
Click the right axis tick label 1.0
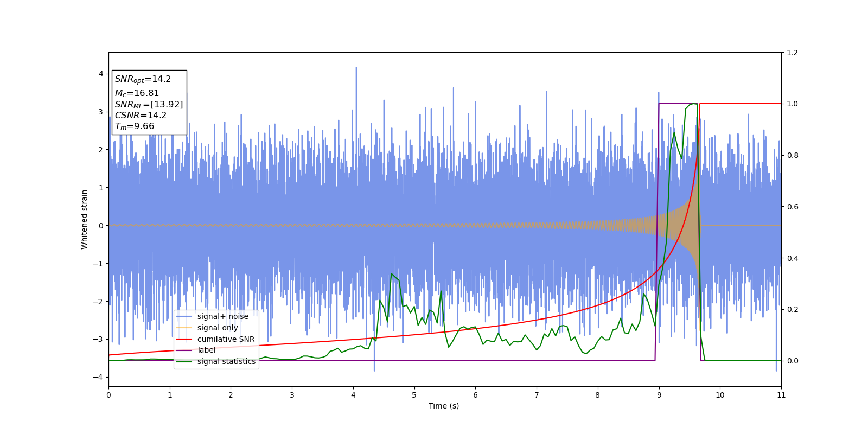tap(793, 104)
